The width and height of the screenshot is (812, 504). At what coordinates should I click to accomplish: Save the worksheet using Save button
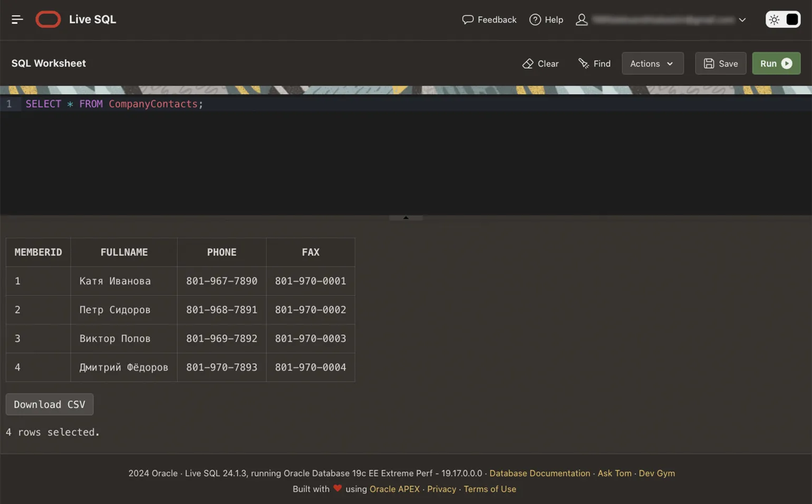720,63
